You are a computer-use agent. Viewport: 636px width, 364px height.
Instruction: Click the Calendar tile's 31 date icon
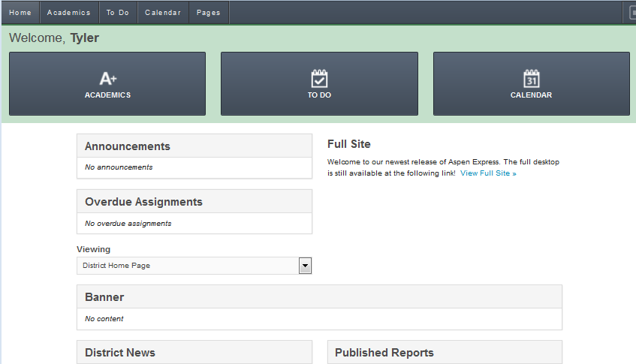pyautogui.click(x=531, y=78)
